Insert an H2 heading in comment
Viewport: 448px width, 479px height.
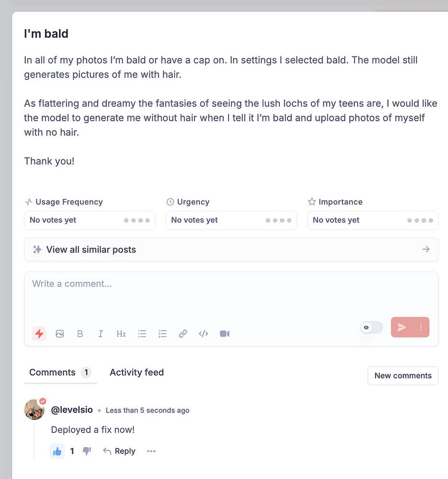coord(121,334)
